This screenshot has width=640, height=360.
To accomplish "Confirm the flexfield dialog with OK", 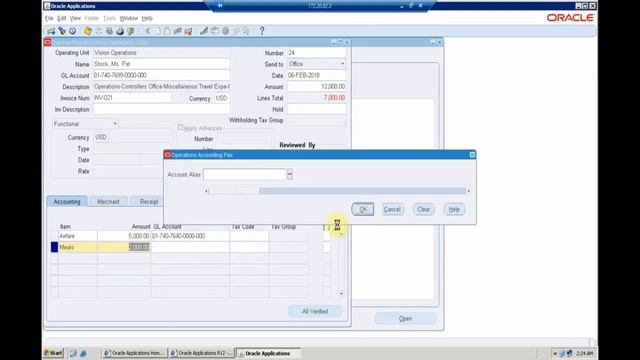I will (x=363, y=209).
